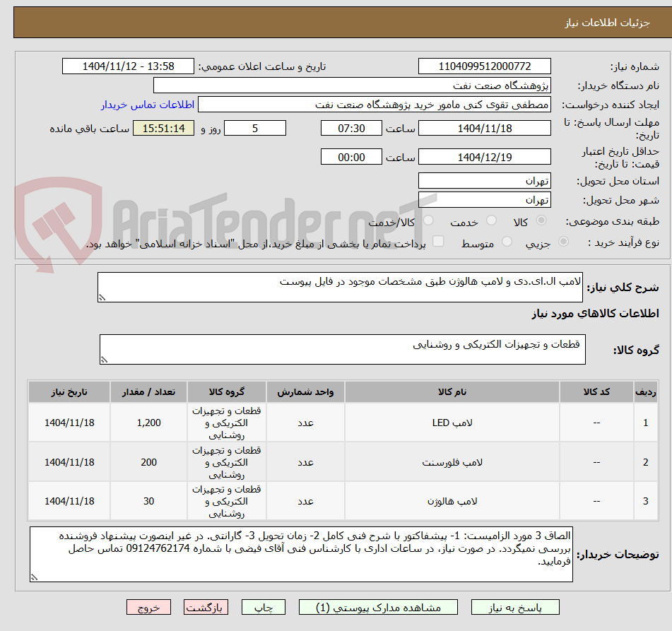Click the کد کالا column header
Screen dimensions: 672x631
[x=596, y=391]
